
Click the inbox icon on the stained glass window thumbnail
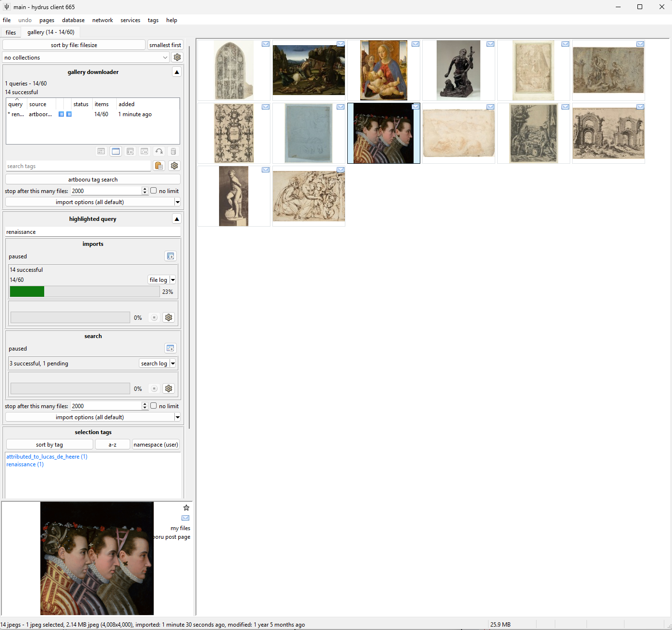point(266,44)
